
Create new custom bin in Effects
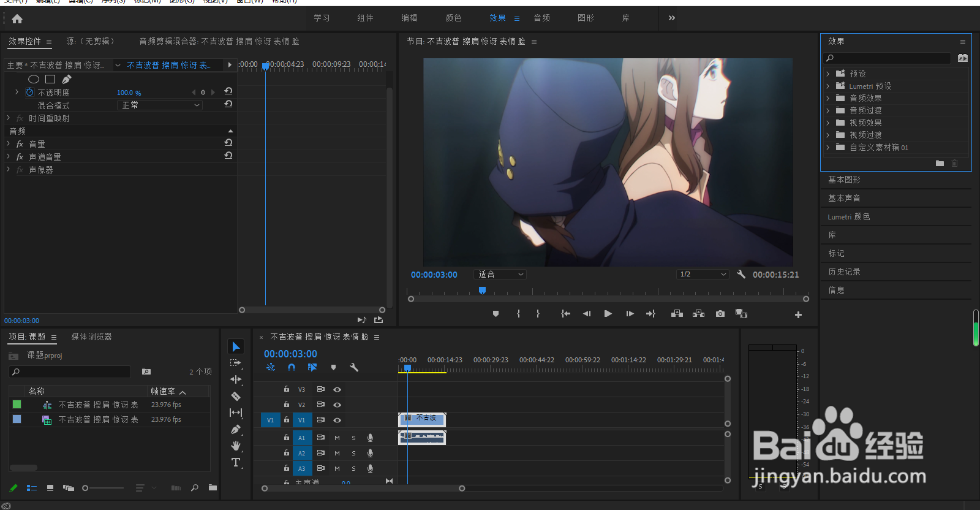(x=940, y=163)
